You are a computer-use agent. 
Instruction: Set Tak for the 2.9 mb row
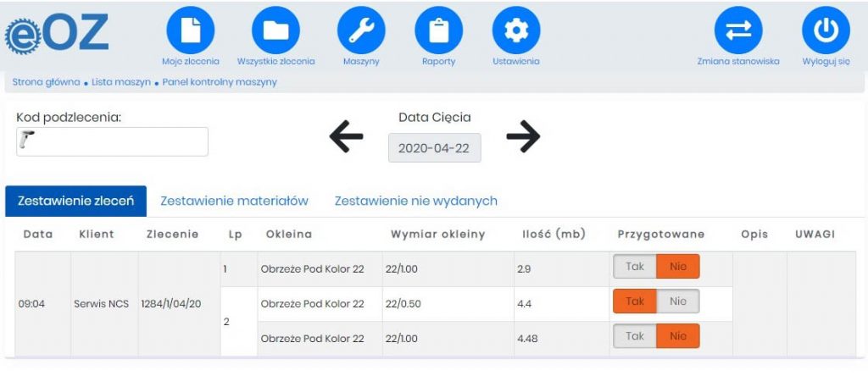click(x=635, y=267)
